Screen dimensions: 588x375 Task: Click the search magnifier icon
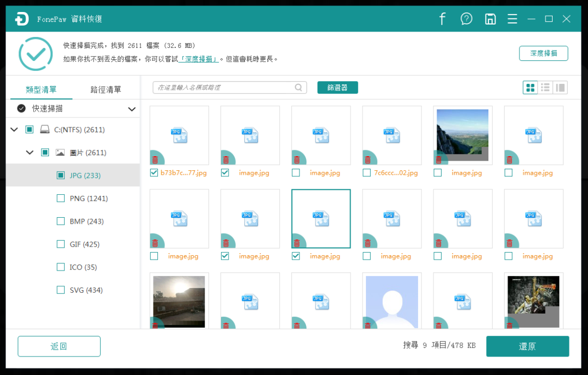point(298,88)
